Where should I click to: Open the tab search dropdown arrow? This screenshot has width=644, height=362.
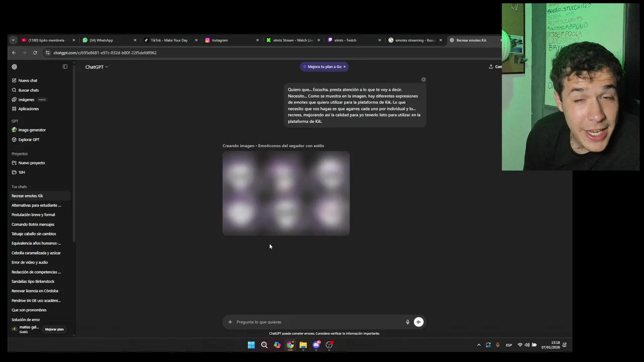[13, 40]
